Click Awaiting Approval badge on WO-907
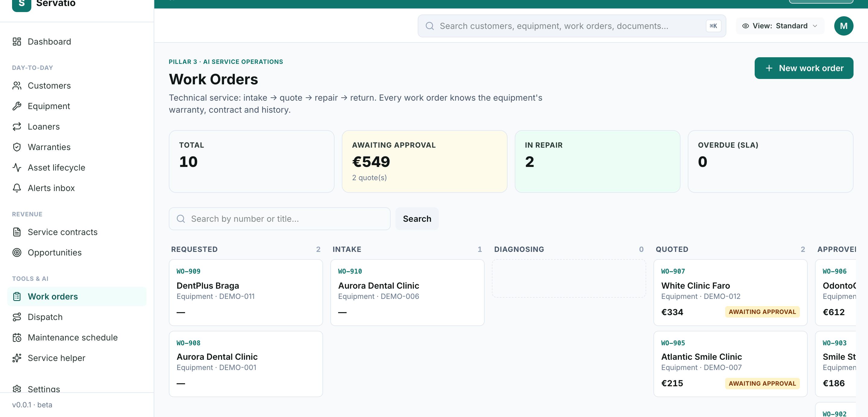The width and height of the screenshot is (868, 417). (762, 312)
